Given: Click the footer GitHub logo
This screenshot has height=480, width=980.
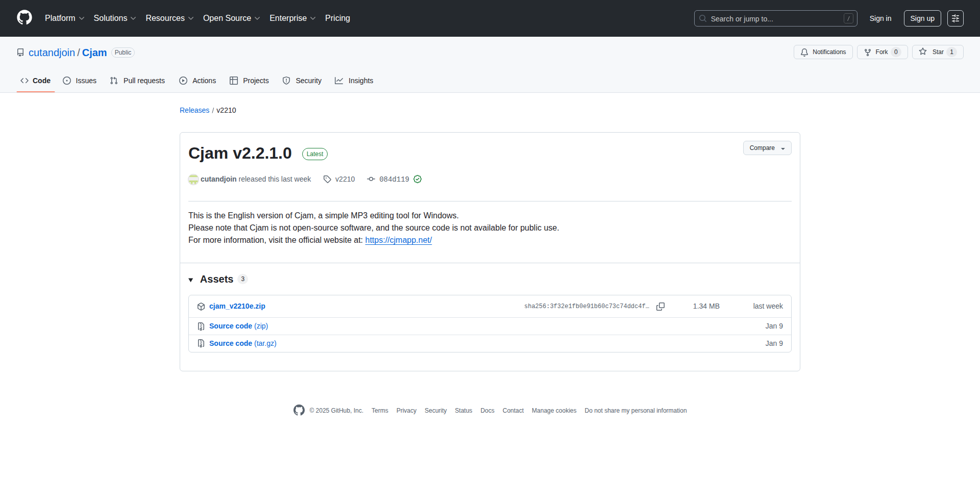Looking at the screenshot, I should [299, 410].
